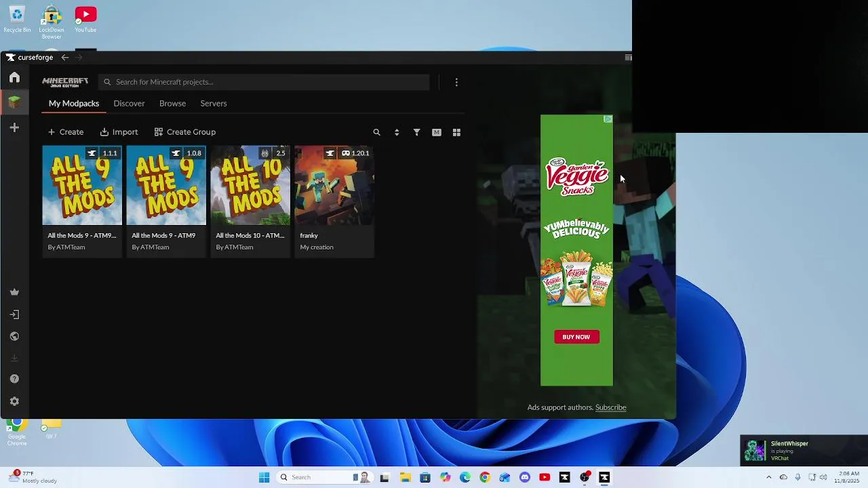Toggle the M badge view button
868x488 pixels.
tap(437, 132)
